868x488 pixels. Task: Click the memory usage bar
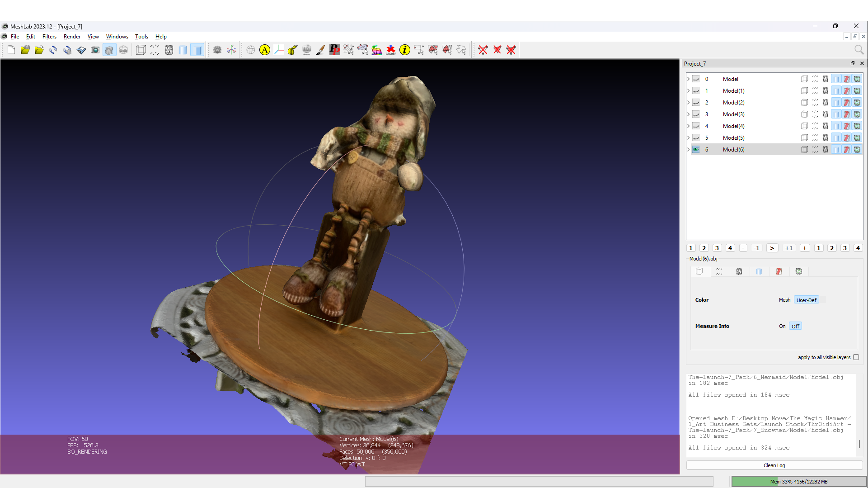(799, 482)
